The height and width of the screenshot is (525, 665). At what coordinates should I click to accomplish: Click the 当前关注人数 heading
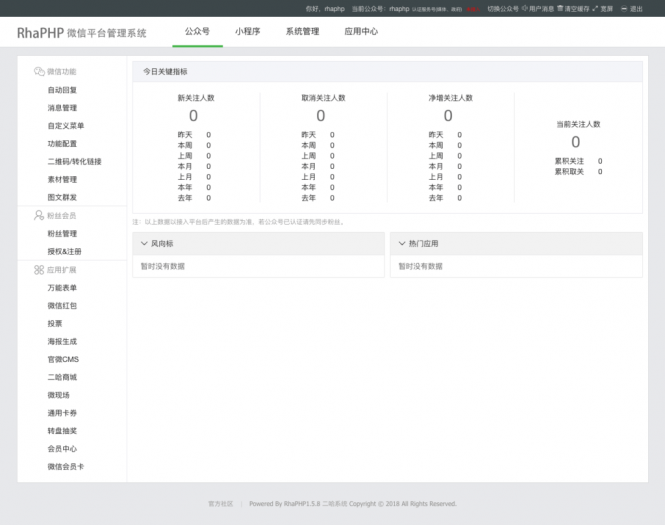pyautogui.click(x=578, y=124)
